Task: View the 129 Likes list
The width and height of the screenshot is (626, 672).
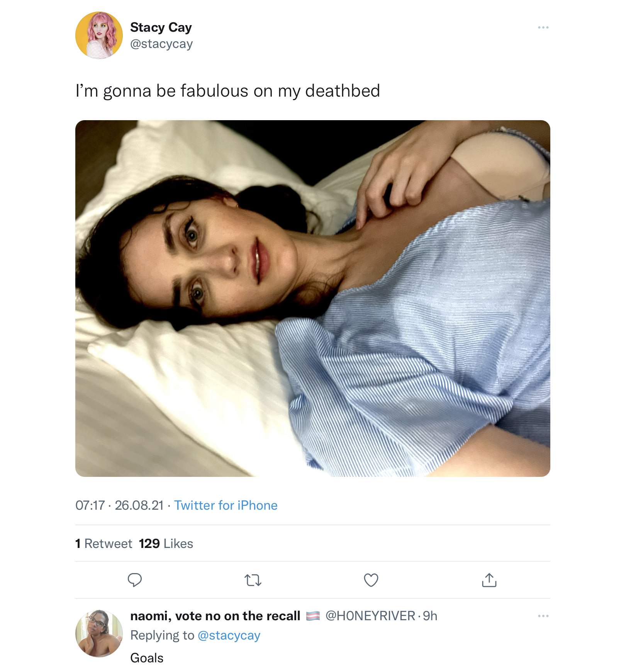Action: click(166, 544)
